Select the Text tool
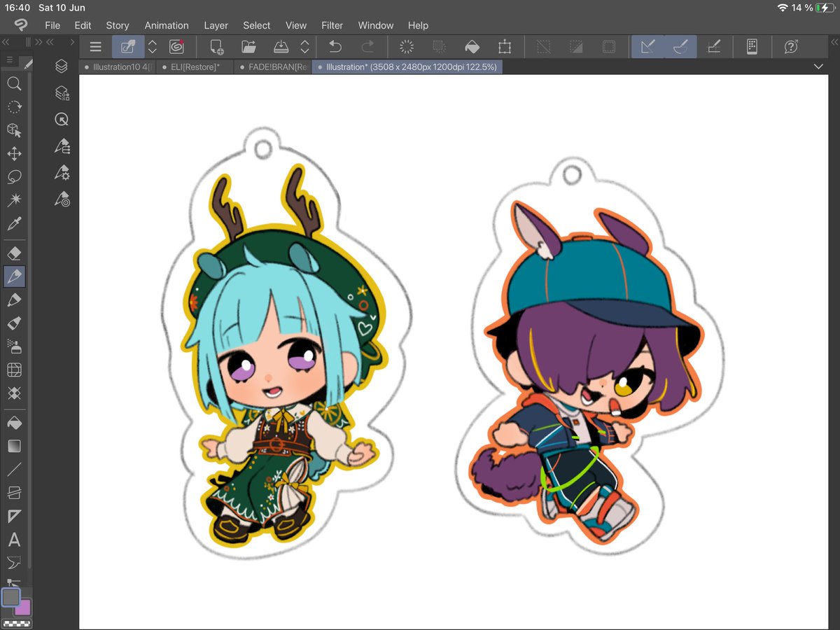The width and height of the screenshot is (840, 630). click(x=14, y=540)
